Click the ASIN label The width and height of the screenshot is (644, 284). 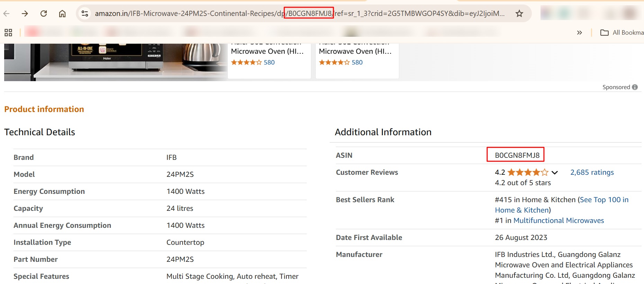(x=344, y=155)
